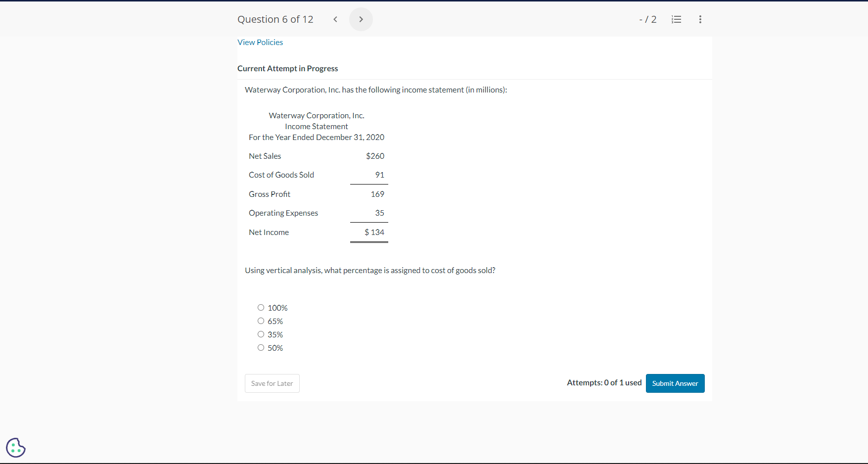Click the Gross Profit label
Image resolution: width=868 pixels, height=464 pixels.
click(270, 194)
